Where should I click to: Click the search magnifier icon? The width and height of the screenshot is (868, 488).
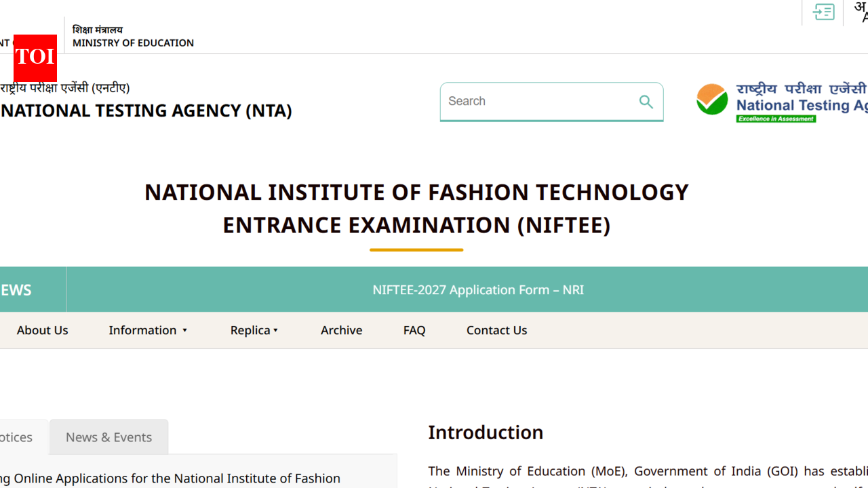coord(646,102)
